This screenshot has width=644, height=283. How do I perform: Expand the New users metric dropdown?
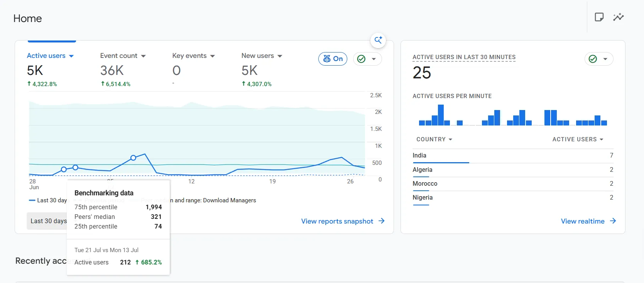click(262, 56)
